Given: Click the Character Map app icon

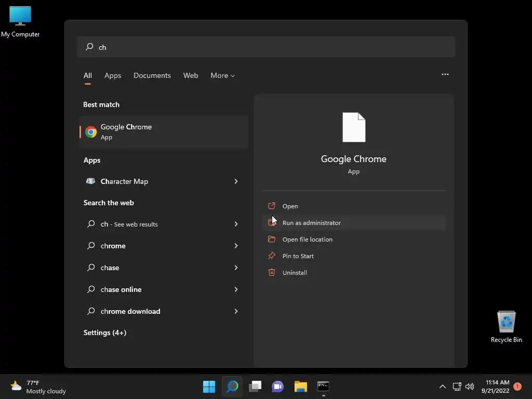Looking at the screenshot, I should coord(90,181).
